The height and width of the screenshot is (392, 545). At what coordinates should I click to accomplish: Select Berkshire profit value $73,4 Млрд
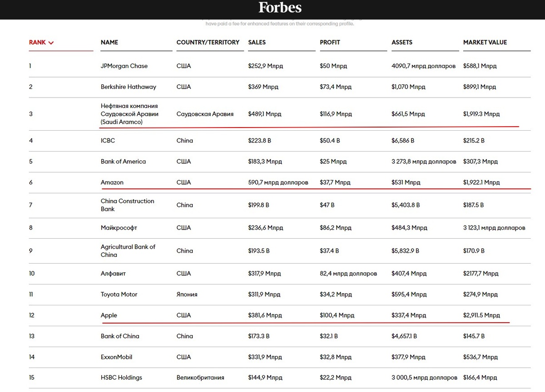coord(336,87)
